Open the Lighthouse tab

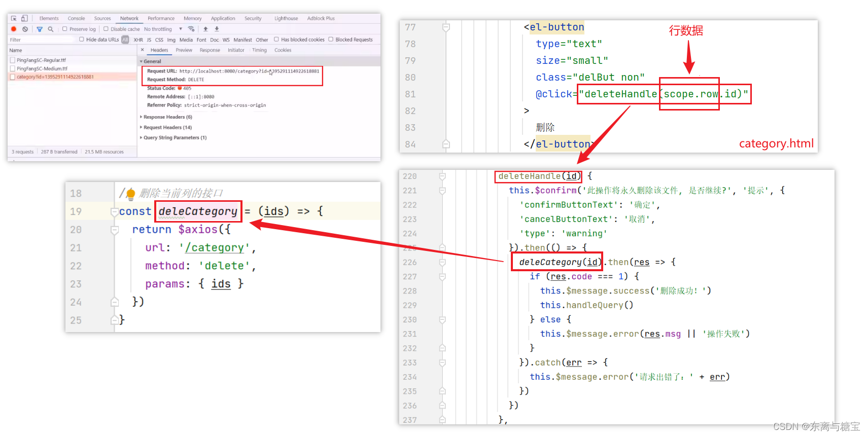[x=286, y=18]
